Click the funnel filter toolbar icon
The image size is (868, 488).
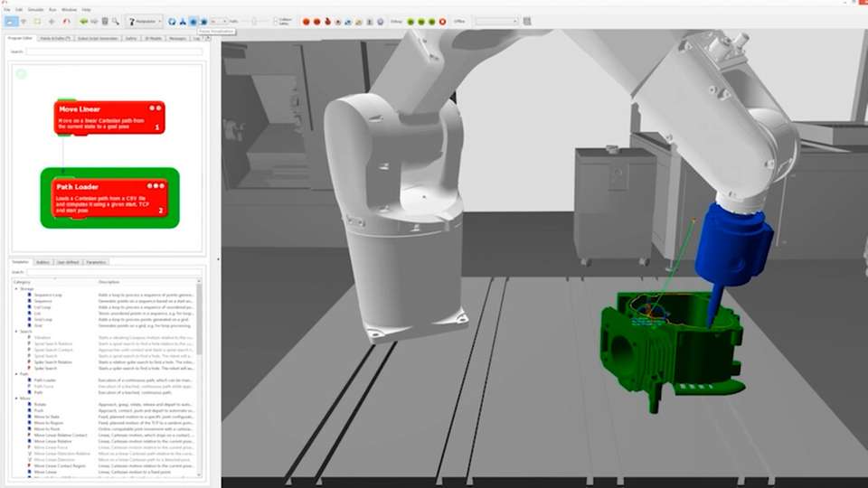[24, 22]
